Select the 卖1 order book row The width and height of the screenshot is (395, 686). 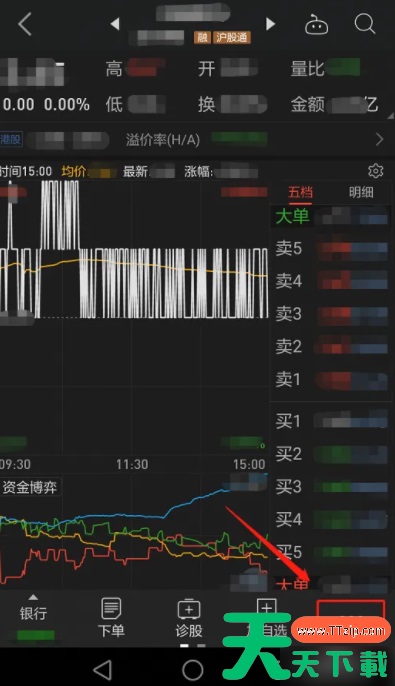pos(331,379)
